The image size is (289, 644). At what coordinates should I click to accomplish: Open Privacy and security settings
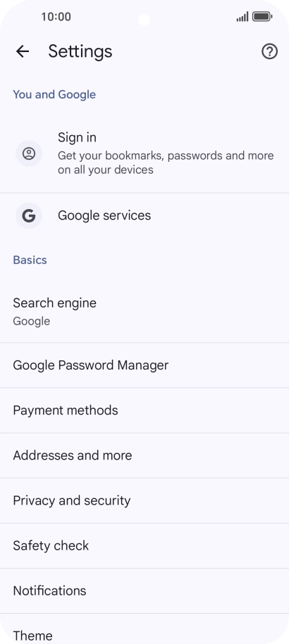144,500
